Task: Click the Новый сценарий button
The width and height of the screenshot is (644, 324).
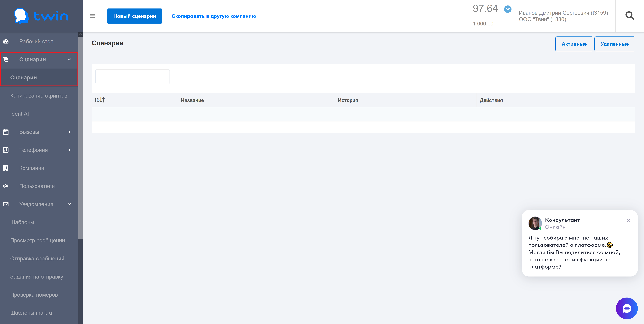Action: click(135, 16)
